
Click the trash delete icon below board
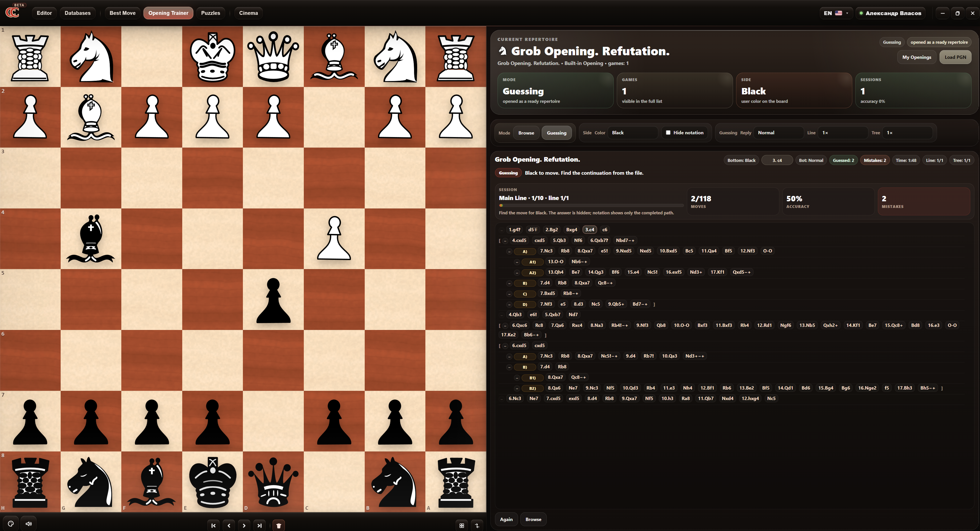pyautogui.click(x=278, y=526)
